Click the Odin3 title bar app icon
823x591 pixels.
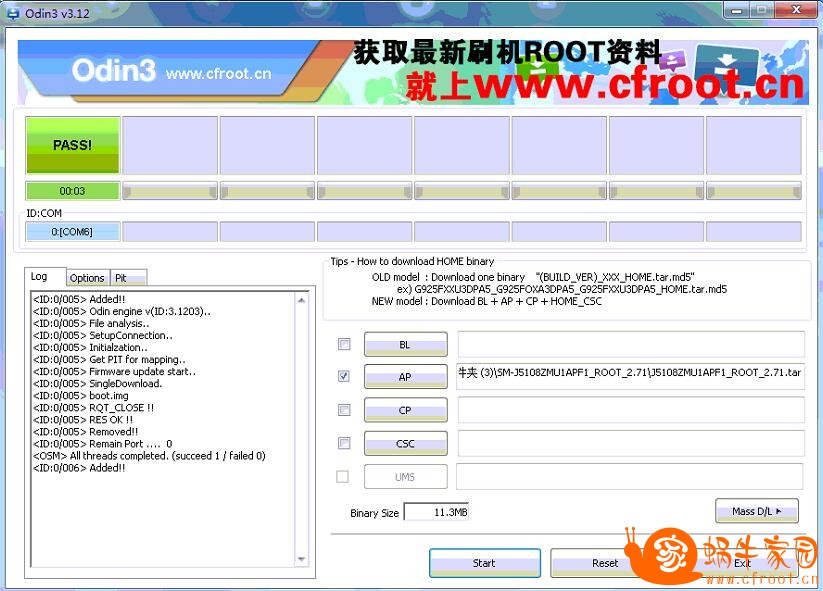point(12,13)
